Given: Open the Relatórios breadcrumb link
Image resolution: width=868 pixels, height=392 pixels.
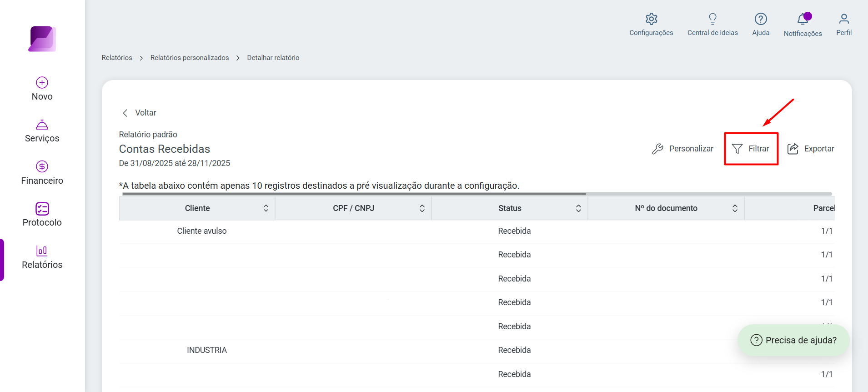Looking at the screenshot, I should (117, 58).
